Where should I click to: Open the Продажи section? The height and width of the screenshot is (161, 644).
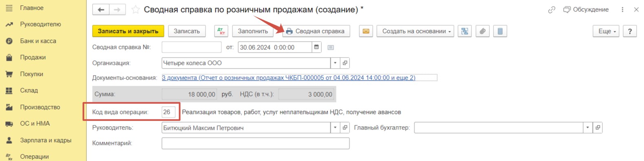point(33,57)
